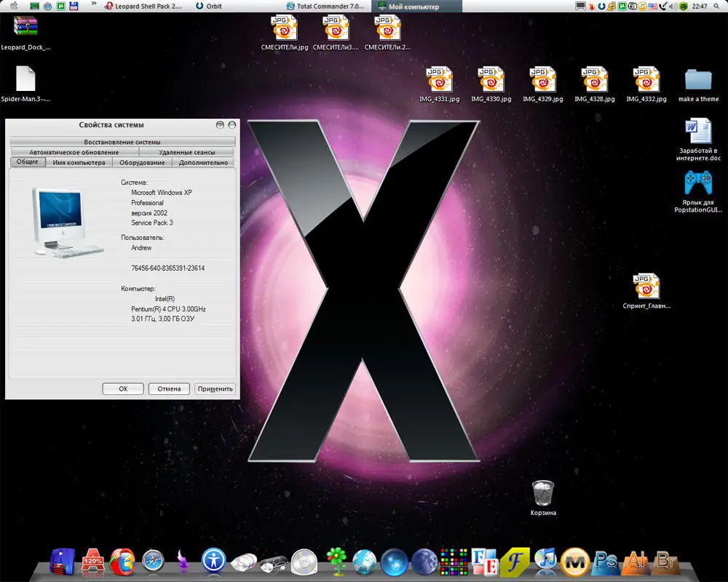Viewport: 728px width, 582px height.
Task: Click the volume speaker tray icon
Action: click(x=673, y=6)
